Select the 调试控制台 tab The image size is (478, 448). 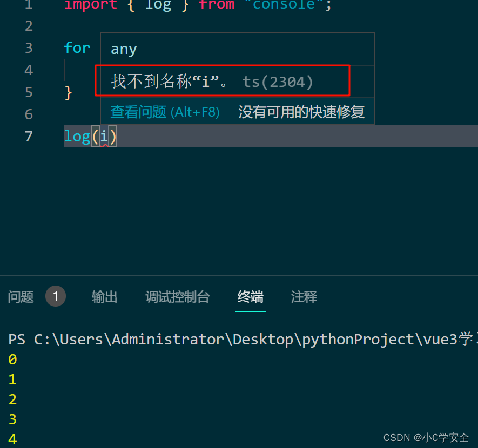[178, 297]
